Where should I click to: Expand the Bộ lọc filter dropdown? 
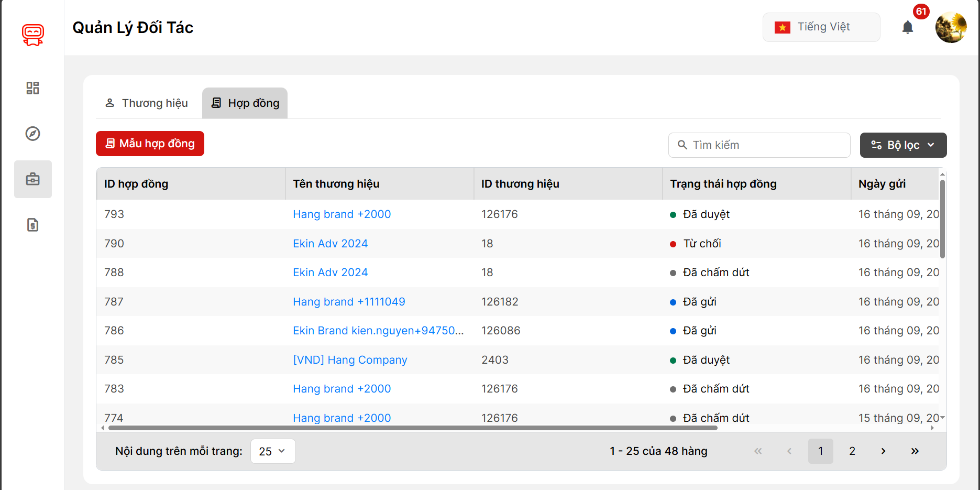point(903,145)
